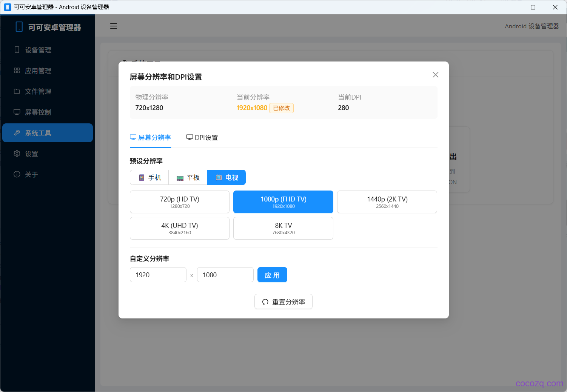Click the custom width field showing 1920
The width and height of the screenshot is (567, 392).
pos(158,275)
